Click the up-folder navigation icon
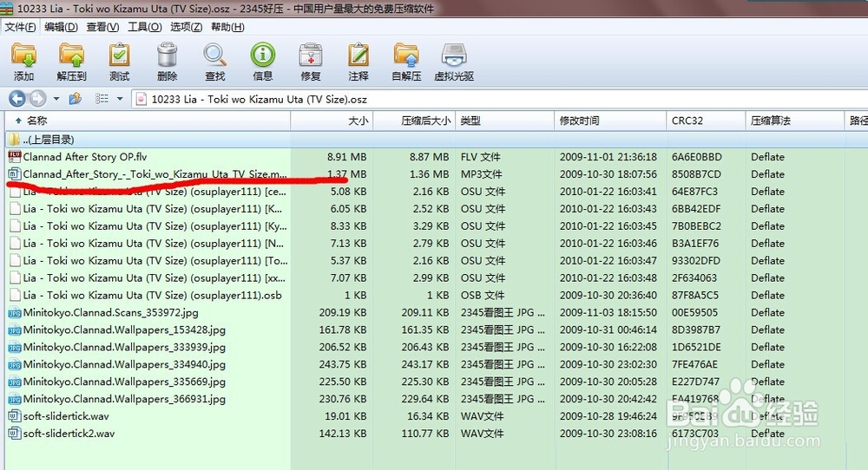 pyautogui.click(x=76, y=99)
